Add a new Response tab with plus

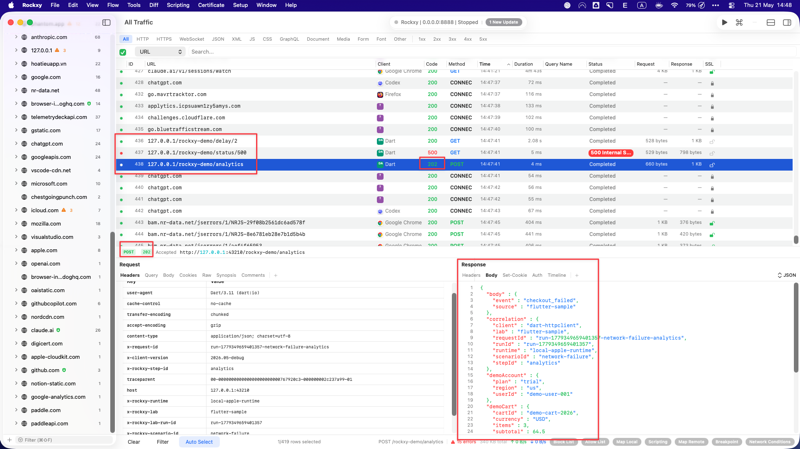[x=577, y=275]
